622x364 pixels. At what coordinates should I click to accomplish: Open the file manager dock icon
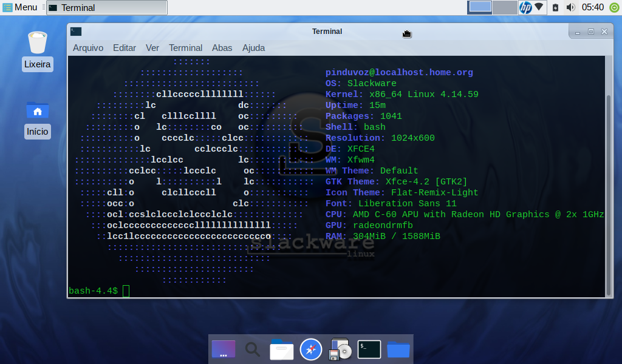[282, 349]
